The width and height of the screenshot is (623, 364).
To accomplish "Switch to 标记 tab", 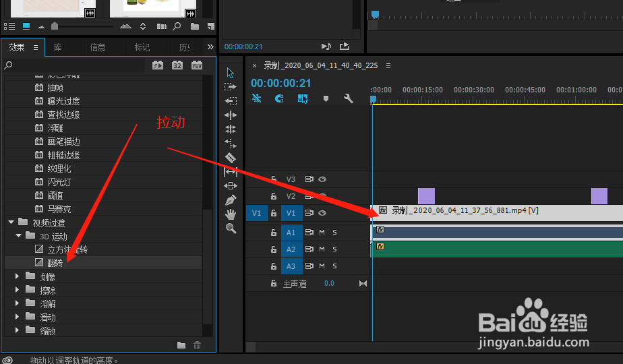I will [142, 47].
